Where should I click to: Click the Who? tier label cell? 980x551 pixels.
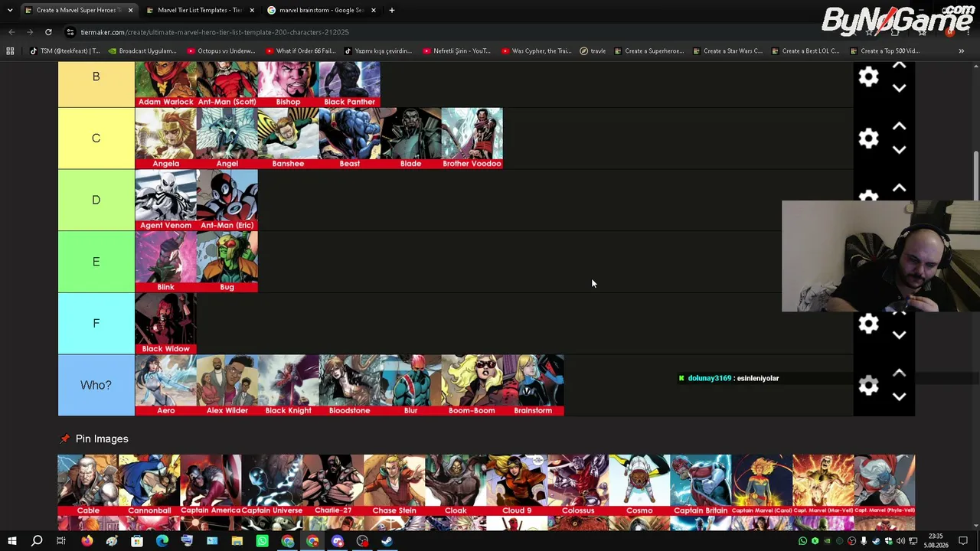point(96,385)
